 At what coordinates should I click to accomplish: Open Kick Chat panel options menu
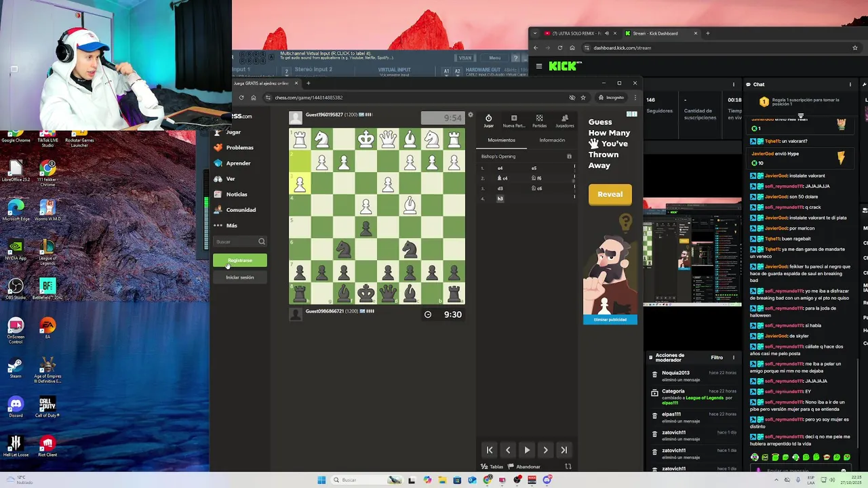(x=850, y=85)
